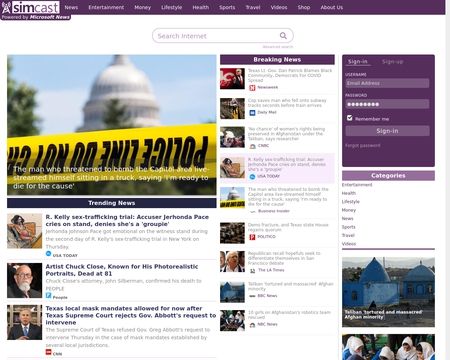Screen dimensions: 450x360
Task: Open the About Us menu item
Action: [331, 7]
